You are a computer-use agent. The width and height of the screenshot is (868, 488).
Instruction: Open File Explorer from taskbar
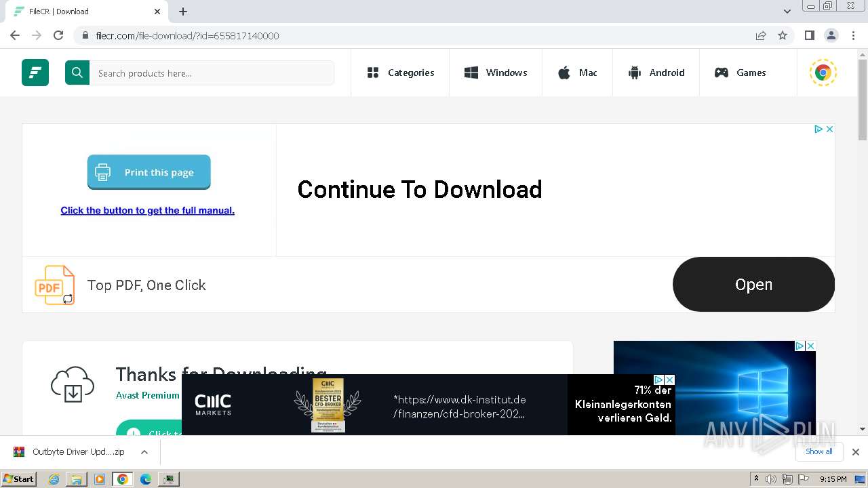pos(77,479)
